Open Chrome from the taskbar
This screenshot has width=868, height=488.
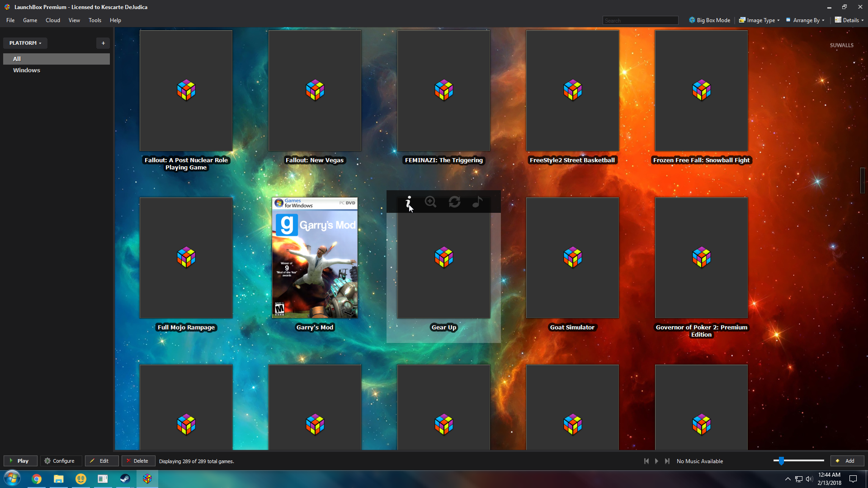coord(37,479)
